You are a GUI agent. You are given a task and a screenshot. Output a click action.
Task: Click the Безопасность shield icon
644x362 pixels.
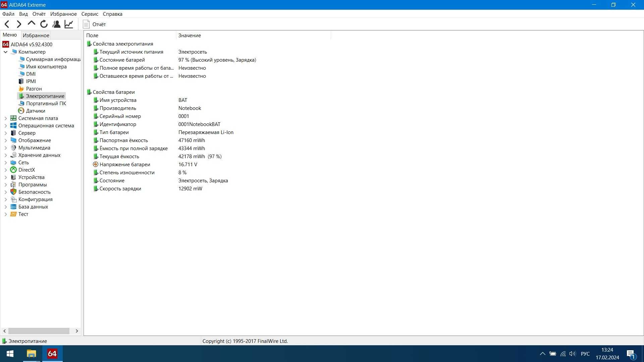[x=13, y=192]
